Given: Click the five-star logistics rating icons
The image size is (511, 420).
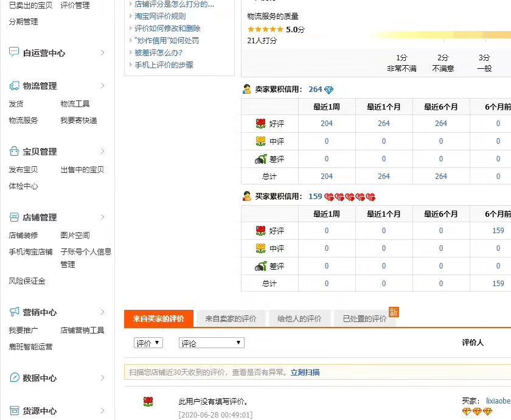Looking at the screenshot, I should pyautogui.click(x=265, y=29).
